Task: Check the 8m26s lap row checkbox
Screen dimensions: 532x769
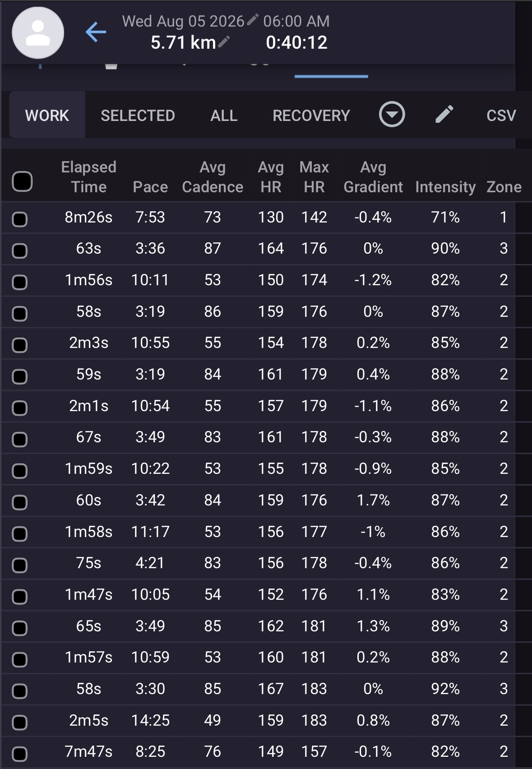Action: click(19, 219)
